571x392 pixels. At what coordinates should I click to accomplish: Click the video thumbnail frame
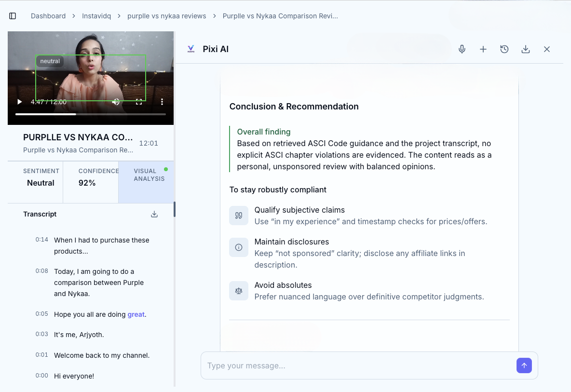(91, 78)
